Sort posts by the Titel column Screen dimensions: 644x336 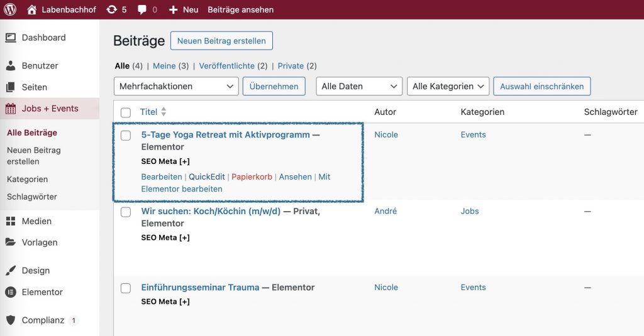(x=148, y=112)
